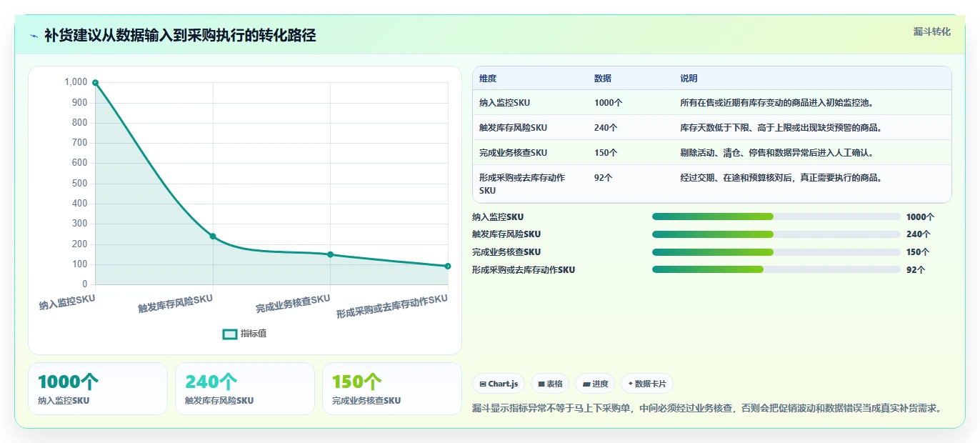The image size is (980, 443).
Task: Click the 纳入监控SKU progress bar
Action: click(x=776, y=216)
